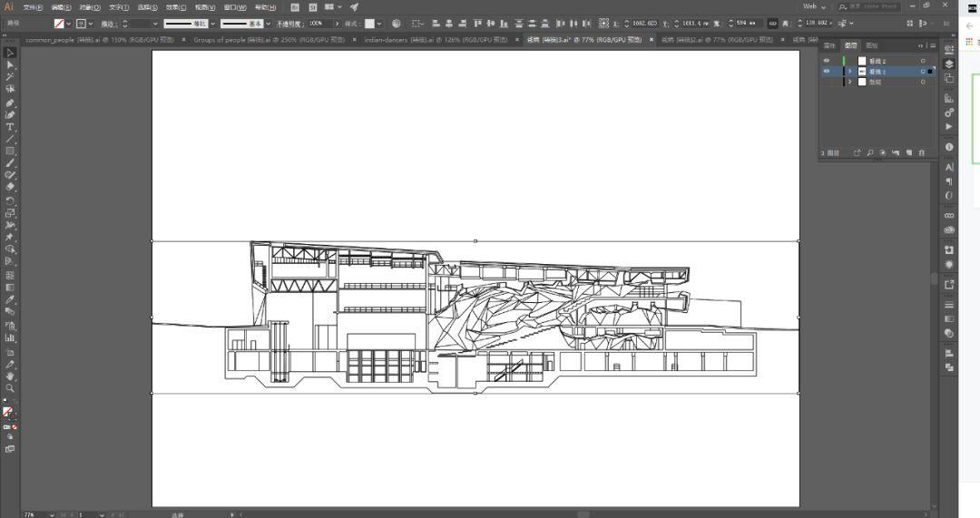
Task: Toggle target circle of the top layer
Action: pyautogui.click(x=923, y=61)
